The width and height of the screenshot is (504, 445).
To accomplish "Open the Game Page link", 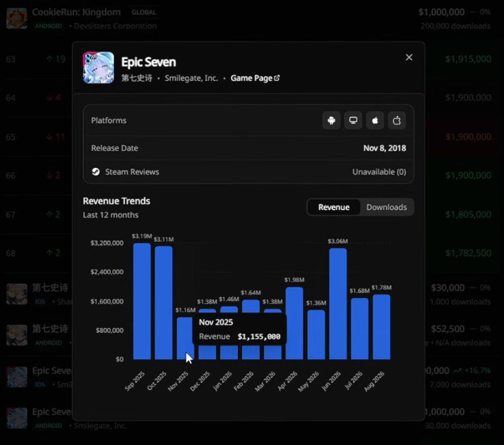I will click(255, 78).
